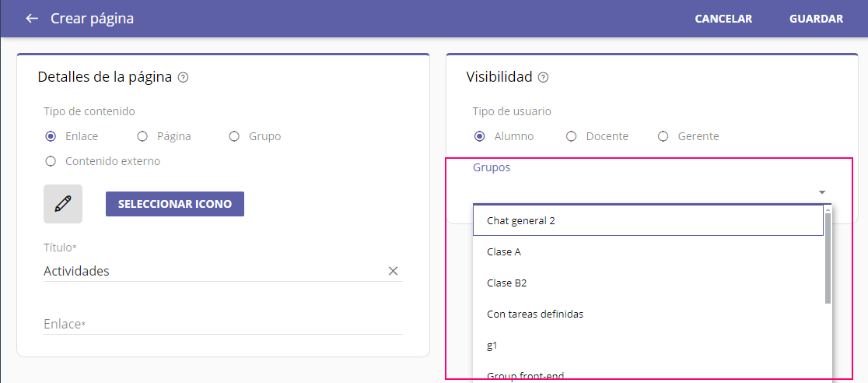Select the Enlace content type

coord(51,136)
